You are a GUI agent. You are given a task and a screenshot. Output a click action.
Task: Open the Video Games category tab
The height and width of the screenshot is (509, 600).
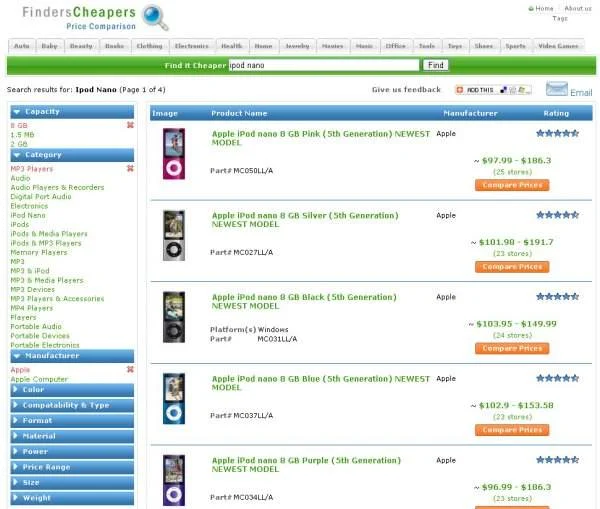(558, 46)
